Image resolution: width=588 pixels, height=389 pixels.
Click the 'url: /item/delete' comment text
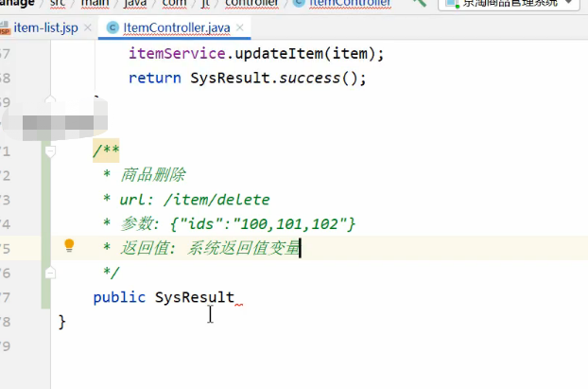(195, 200)
